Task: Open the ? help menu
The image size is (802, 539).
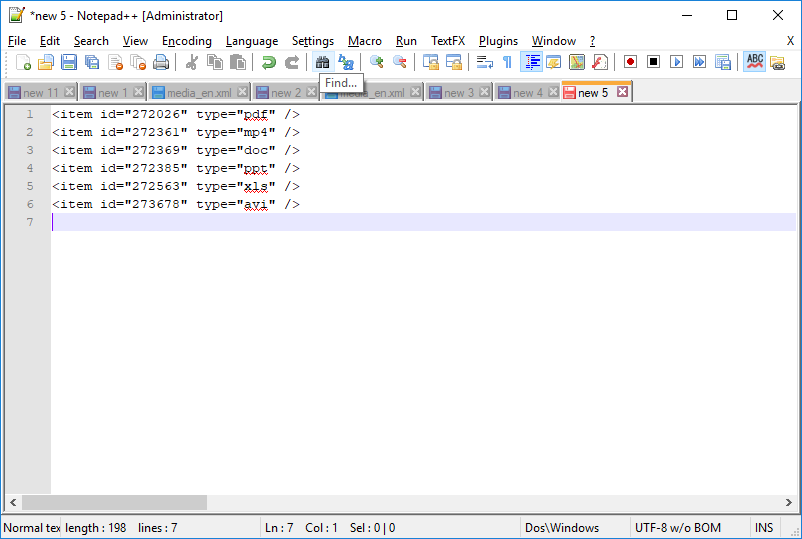Action: 592,41
